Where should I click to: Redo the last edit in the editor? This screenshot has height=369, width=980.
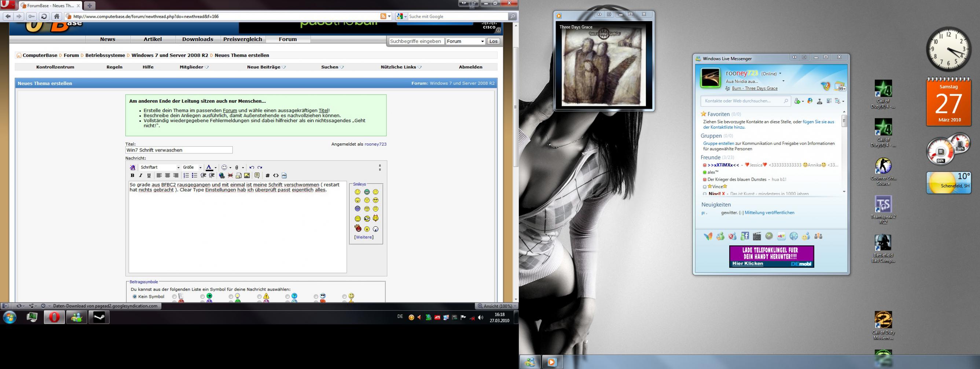pos(260,168)
